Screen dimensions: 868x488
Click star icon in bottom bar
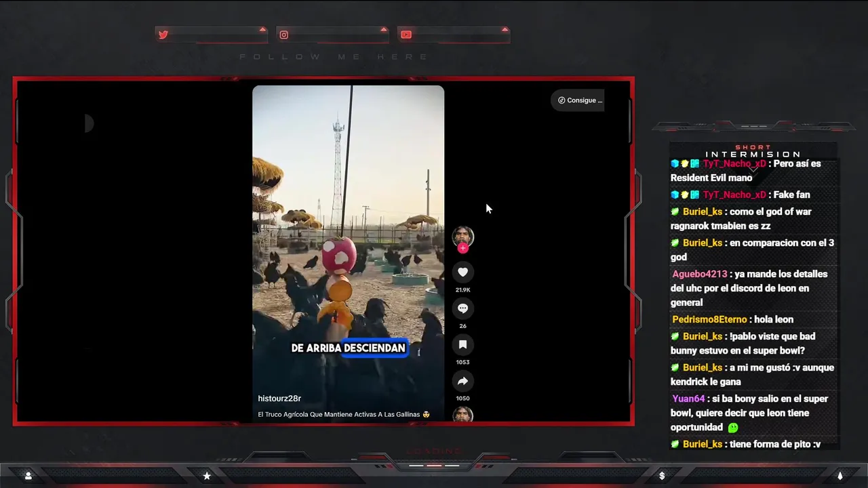(x=207, y=476)
